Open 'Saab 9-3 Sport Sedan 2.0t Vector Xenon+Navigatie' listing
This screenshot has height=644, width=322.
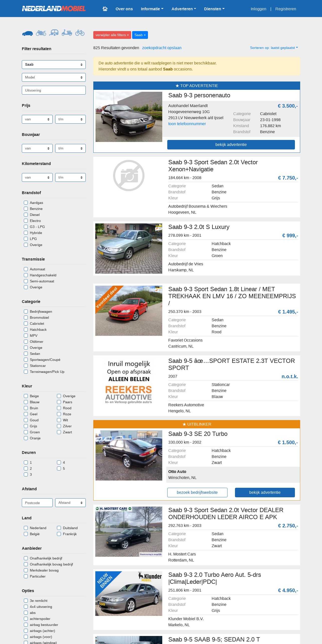(x=213, y=166)
